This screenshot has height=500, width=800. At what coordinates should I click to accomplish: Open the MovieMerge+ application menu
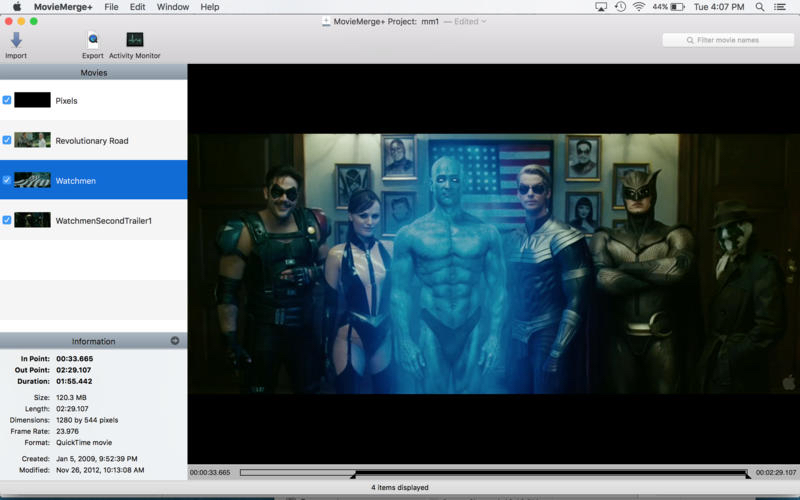click(63, 7)
